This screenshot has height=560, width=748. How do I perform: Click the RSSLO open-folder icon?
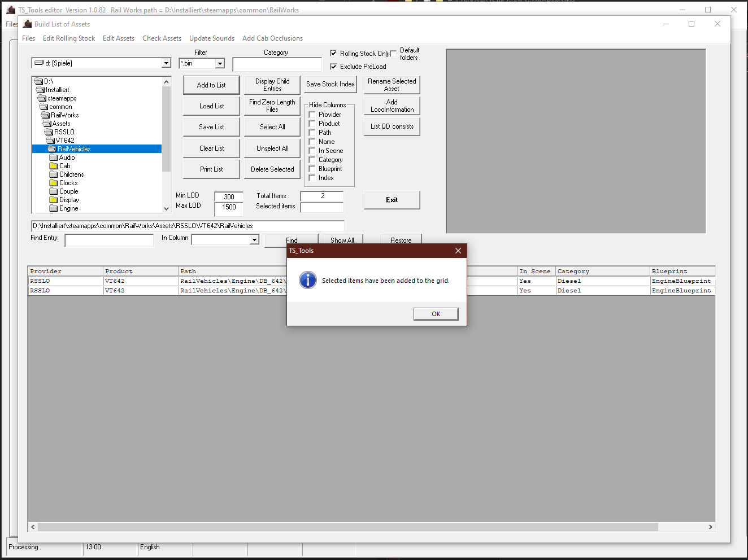click(x=49, y=132)
